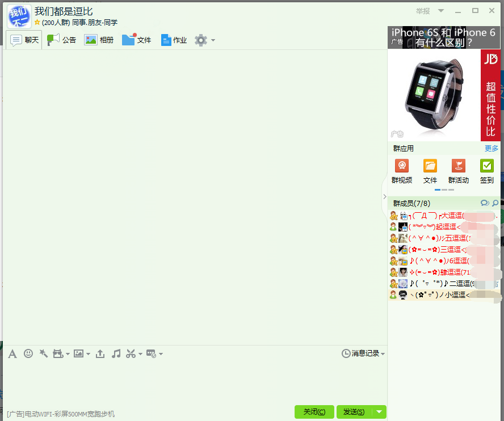Click the magnifier to search group members
Viewport: 504px width, 421px height.
[494, 203]
